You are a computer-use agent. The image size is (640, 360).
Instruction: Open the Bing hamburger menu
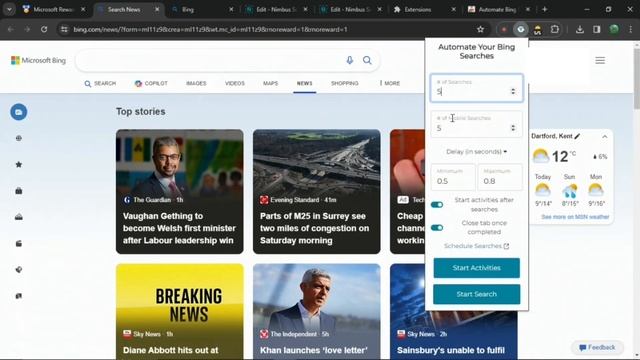click(600, 60)
